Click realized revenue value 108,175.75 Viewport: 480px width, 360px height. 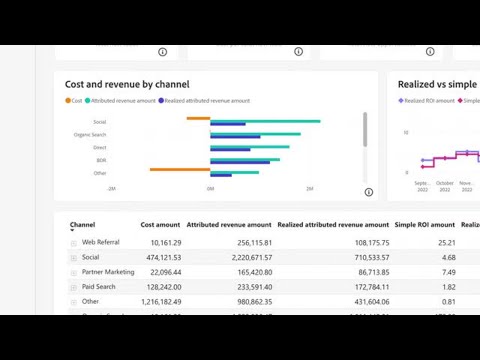(372, 243)
